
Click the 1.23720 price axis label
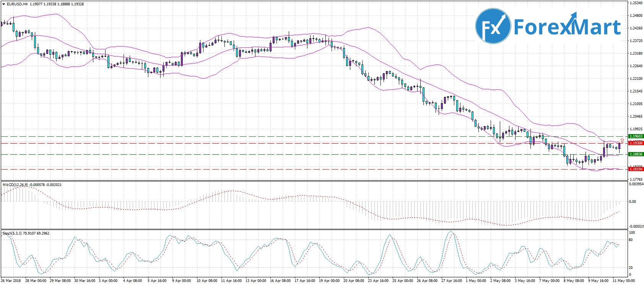point(636,41)
